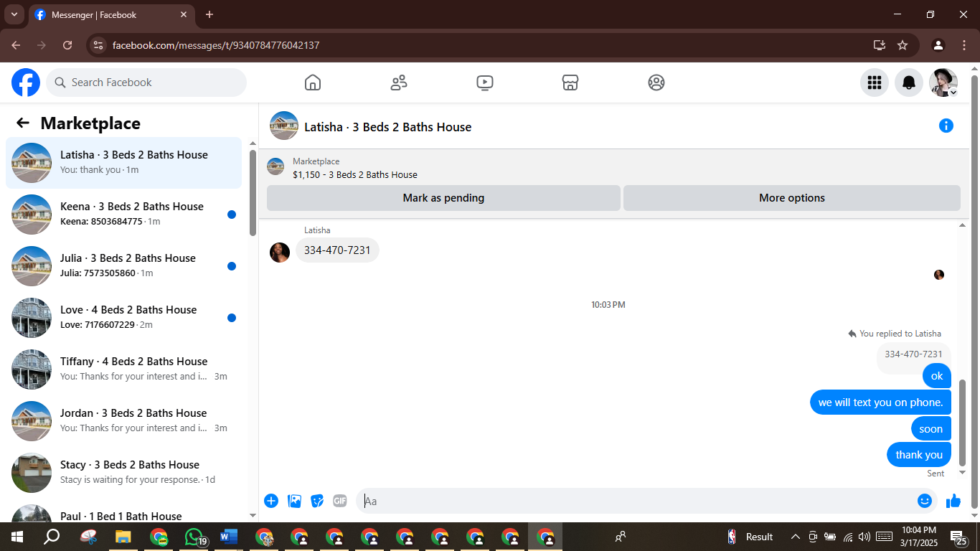
Task: Click the Chrome install app icon
Action: point(880,45)
